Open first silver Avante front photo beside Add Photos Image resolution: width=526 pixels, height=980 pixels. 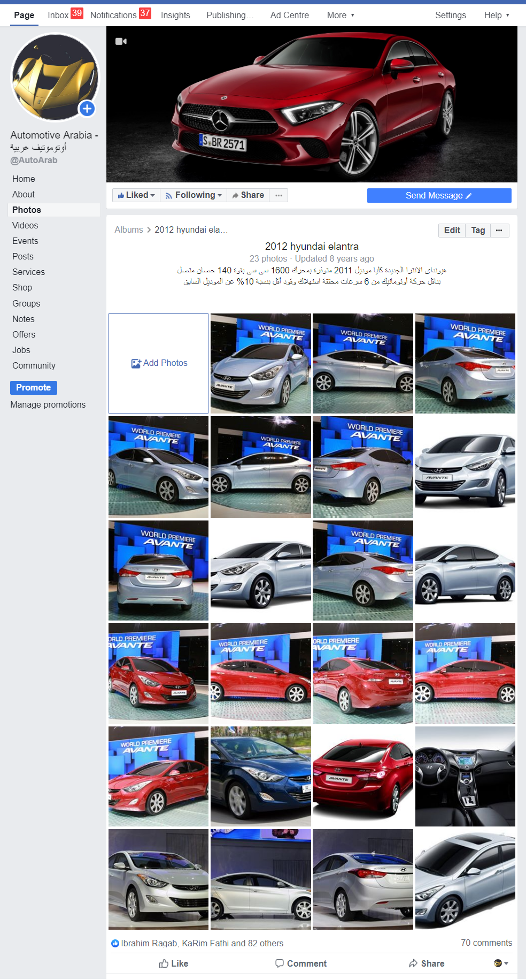(260, 363)
